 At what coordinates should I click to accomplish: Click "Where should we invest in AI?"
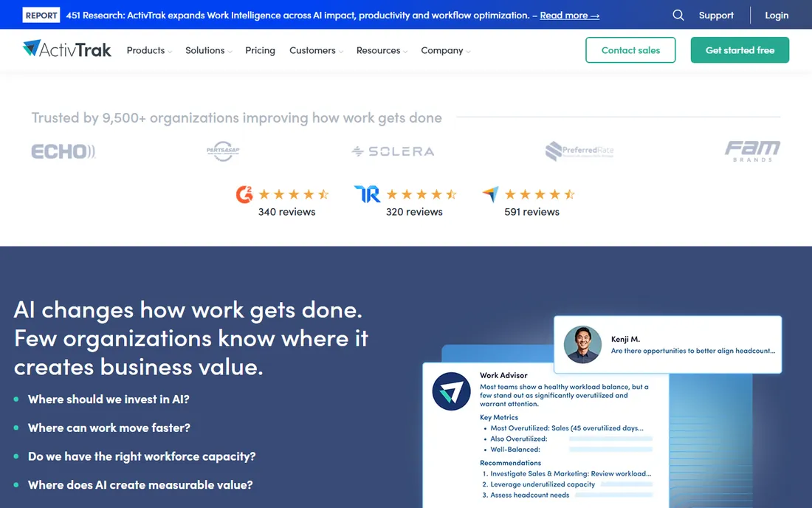109,399
